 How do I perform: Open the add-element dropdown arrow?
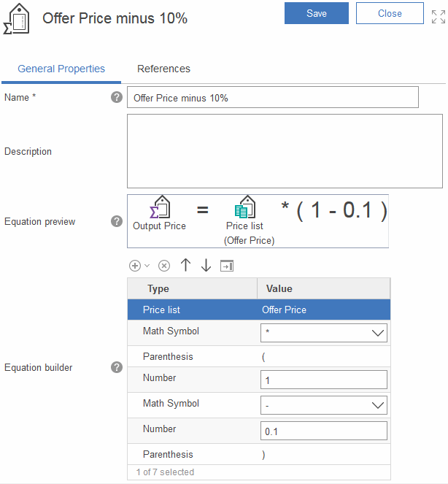tap(147, 266)
